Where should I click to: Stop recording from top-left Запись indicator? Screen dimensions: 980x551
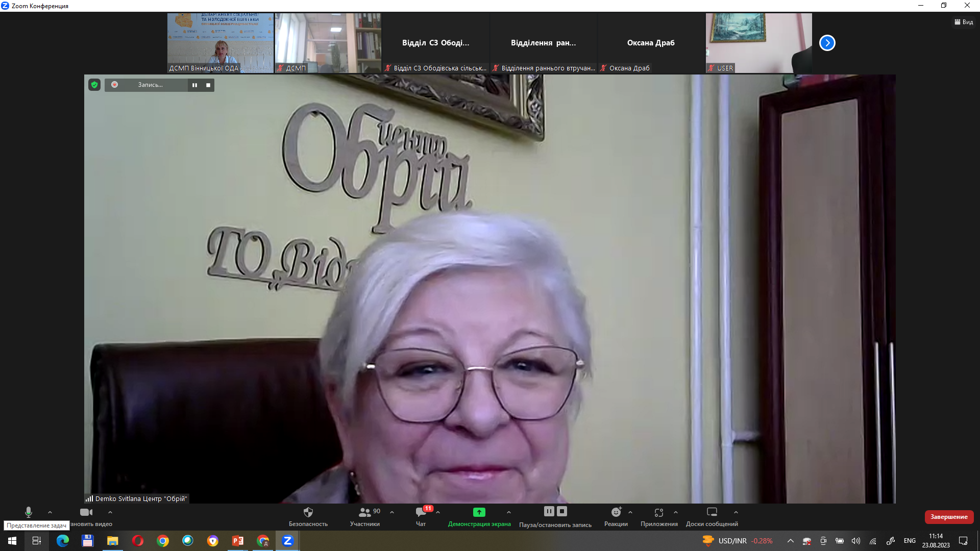tap(208, 85)
